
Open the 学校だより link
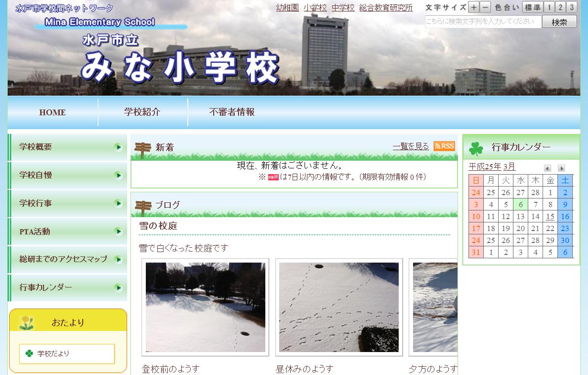(53, 353)
